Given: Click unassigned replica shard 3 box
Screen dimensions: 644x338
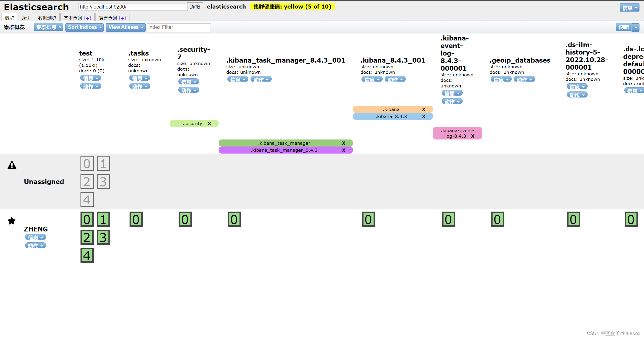Looking at the screenshot, I should pos(103,181).
